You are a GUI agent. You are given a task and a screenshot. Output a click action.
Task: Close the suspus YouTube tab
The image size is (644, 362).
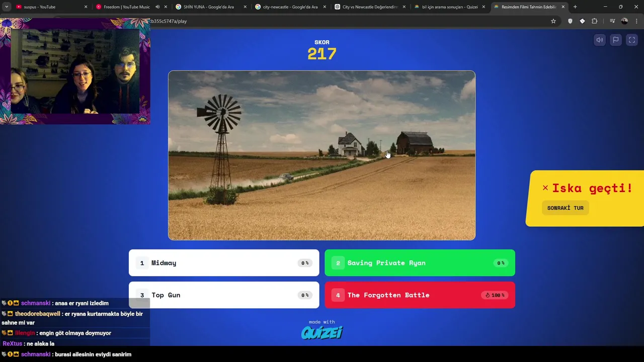click(x=86, y=7)
